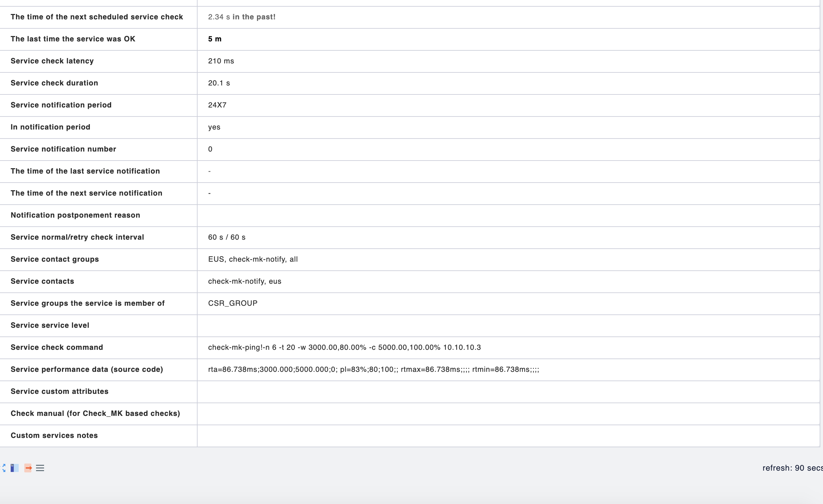Image resolution: width=823 pixels, height=504 pixels.
Task: Click the 20.1 s check duration value
Action: pos(219,83)
